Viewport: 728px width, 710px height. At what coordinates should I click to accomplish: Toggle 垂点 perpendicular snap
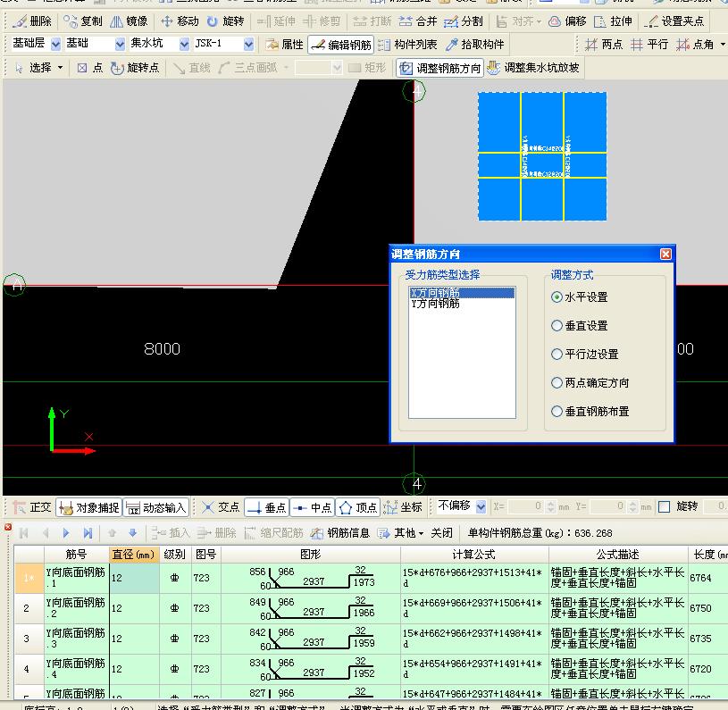[x=266, y=507]
